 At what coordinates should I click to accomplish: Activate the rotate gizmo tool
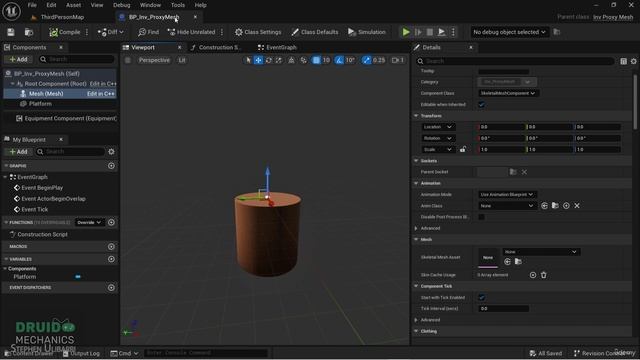click(269, 60)
